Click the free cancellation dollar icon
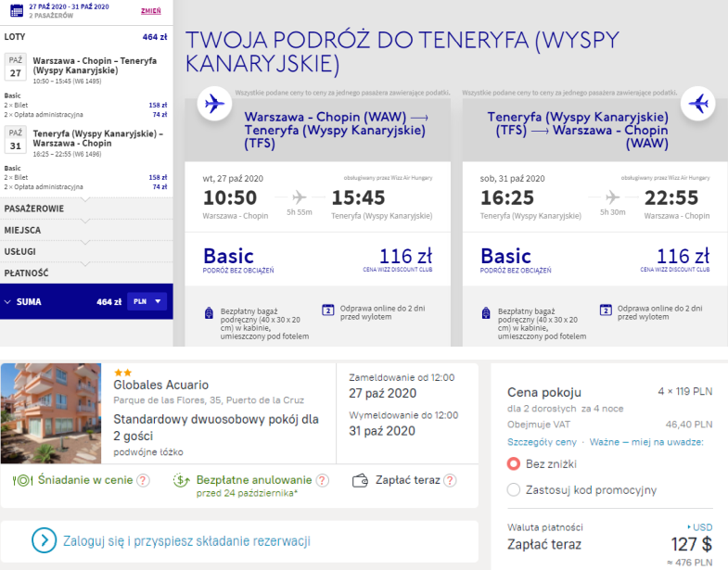728x570 pixels. (x=181, y=480)
